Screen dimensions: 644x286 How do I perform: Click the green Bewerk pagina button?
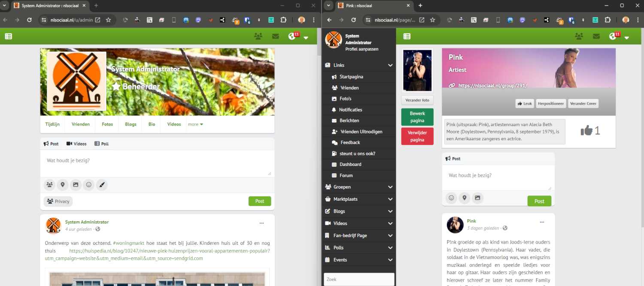[417, 117]
